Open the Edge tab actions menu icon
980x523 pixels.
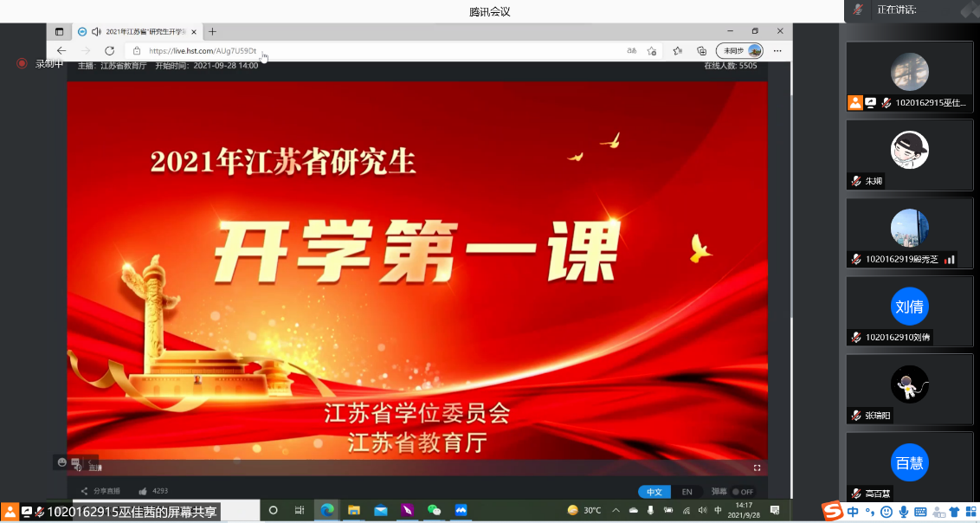coord(60,31)
